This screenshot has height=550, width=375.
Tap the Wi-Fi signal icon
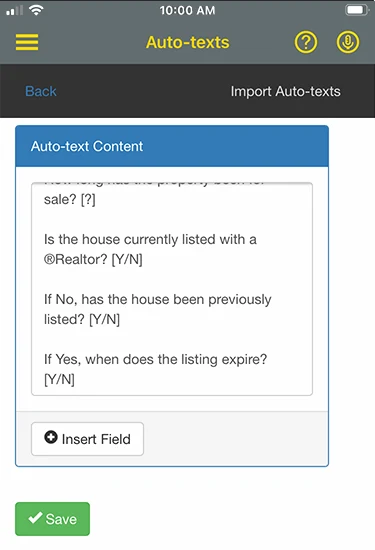[36, 10]
